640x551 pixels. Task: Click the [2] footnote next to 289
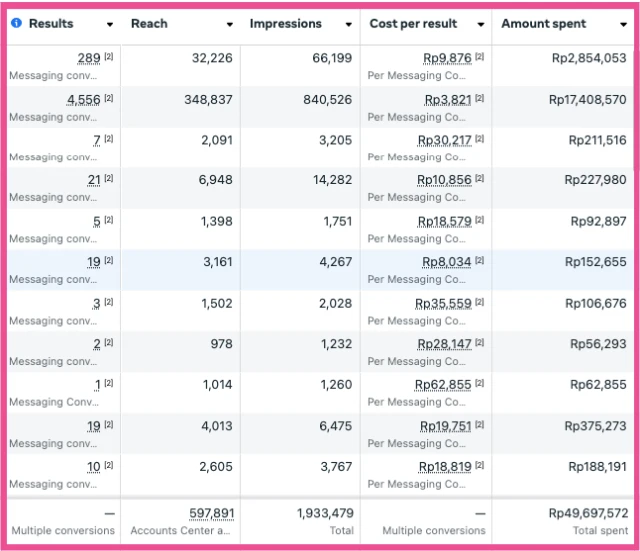pyautogui.click(x=109, y=57)
